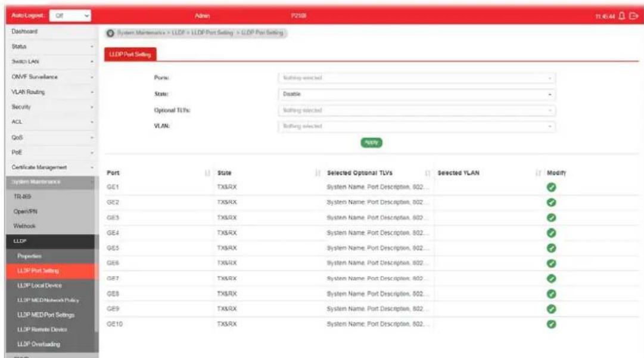Screen dimensions: 644x358
Task: Click the logout icon in header
Action: pyautogui.click(x=634, y=15)
